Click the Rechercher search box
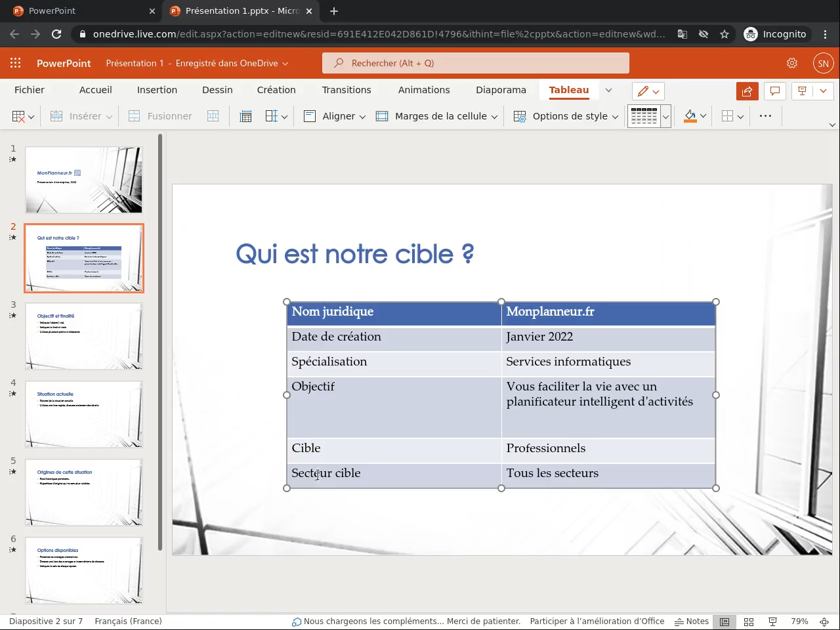The image size is (840, 630). (x=476, y=63)
